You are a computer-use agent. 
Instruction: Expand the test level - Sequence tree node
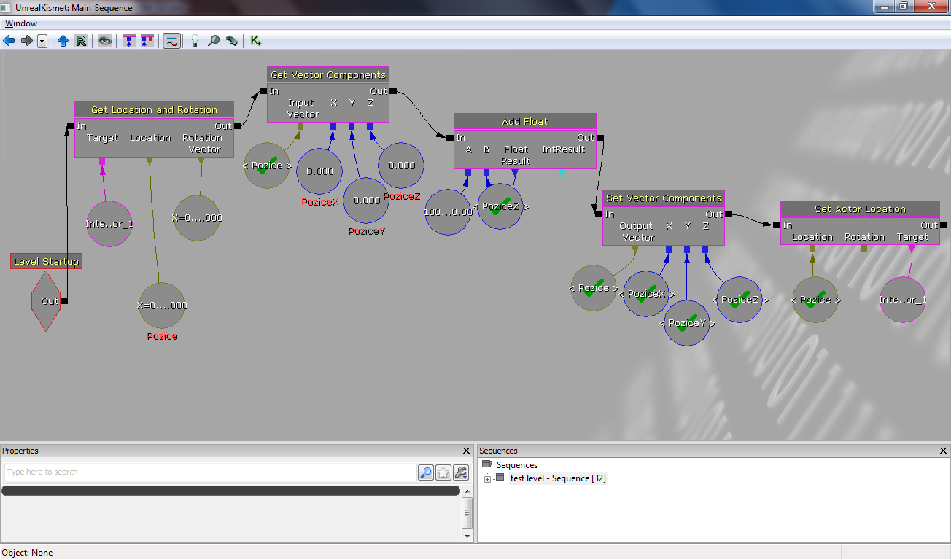pyautogui.click(x=487, y=478)
